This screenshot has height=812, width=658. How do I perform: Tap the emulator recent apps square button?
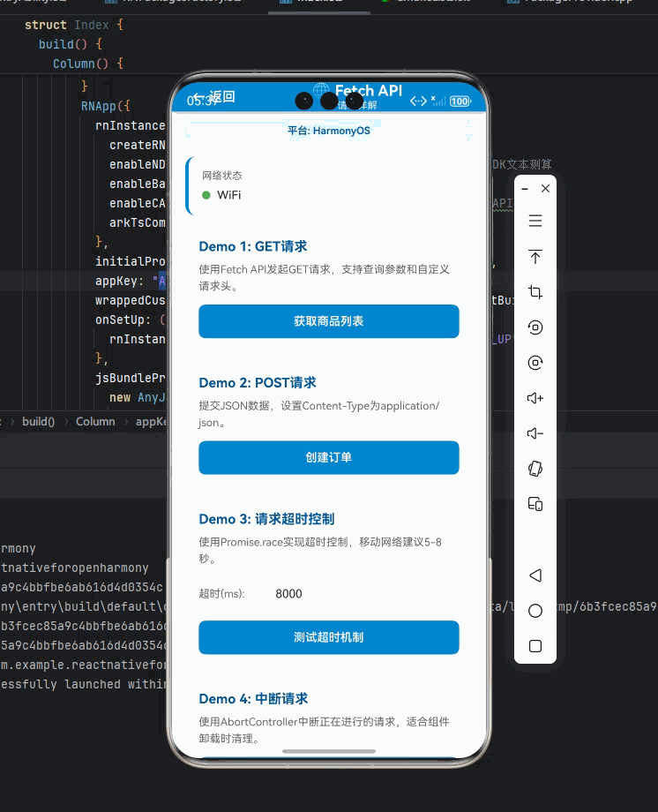pyautogui.click(x=535, y=646)
